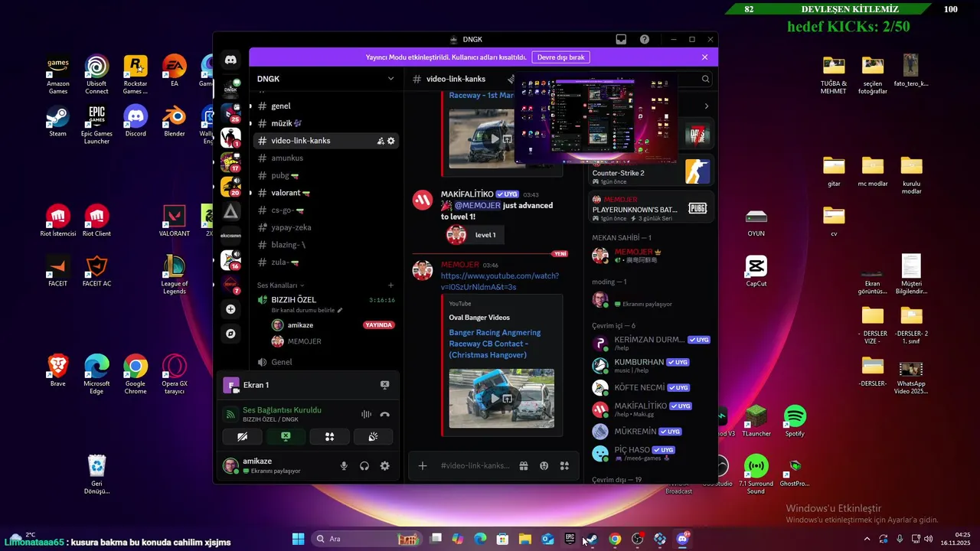Open the VALORANT desktop shortcut
Screen dimensions: 980x551
[x=174, y=221]
